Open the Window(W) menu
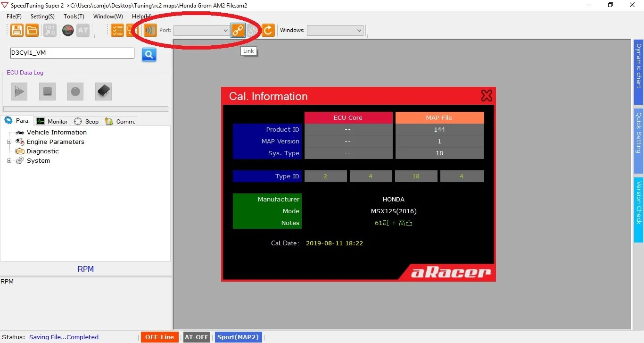Image resolution: width=644 pixels, height=343 pixels. (x=108, y=17)
